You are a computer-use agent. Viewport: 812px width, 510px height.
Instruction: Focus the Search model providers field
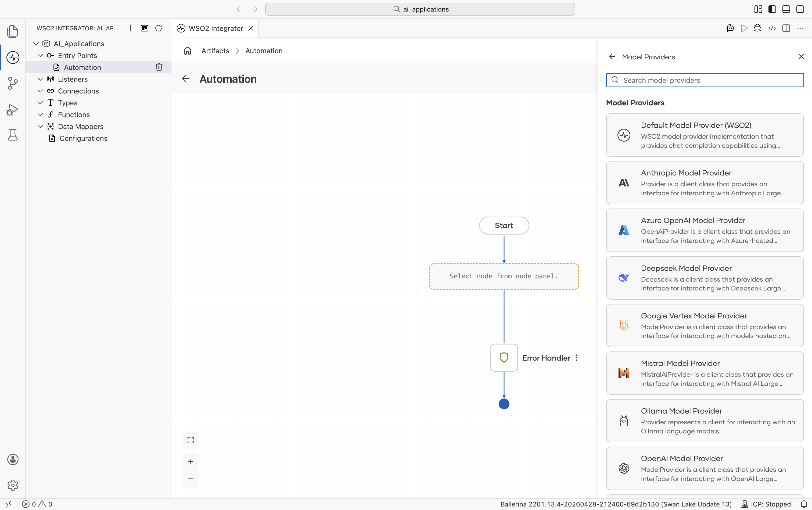705,80
